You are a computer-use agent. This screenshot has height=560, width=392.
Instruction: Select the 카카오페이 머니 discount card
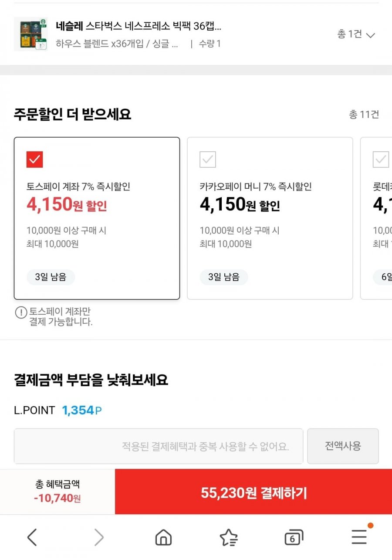tap(270, 218)
